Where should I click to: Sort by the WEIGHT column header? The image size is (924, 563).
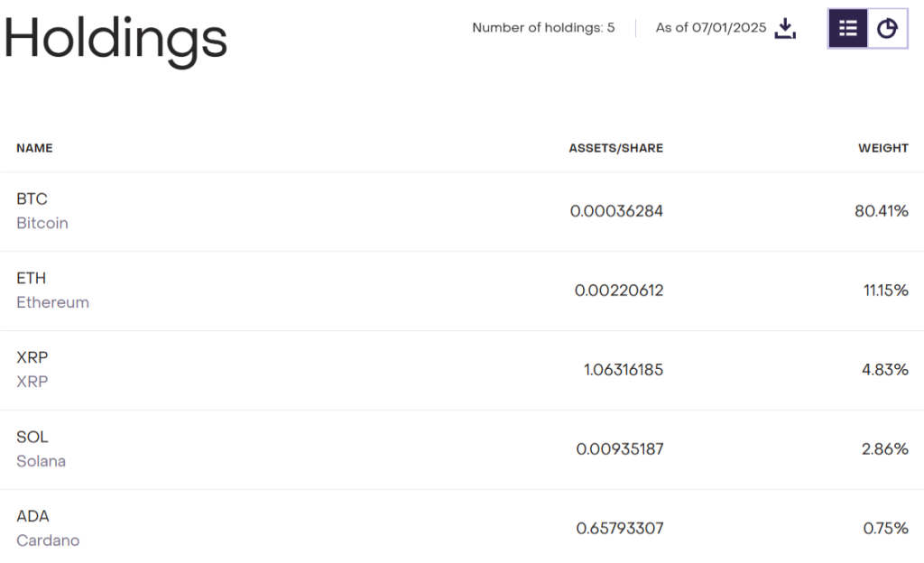(882, 148)
